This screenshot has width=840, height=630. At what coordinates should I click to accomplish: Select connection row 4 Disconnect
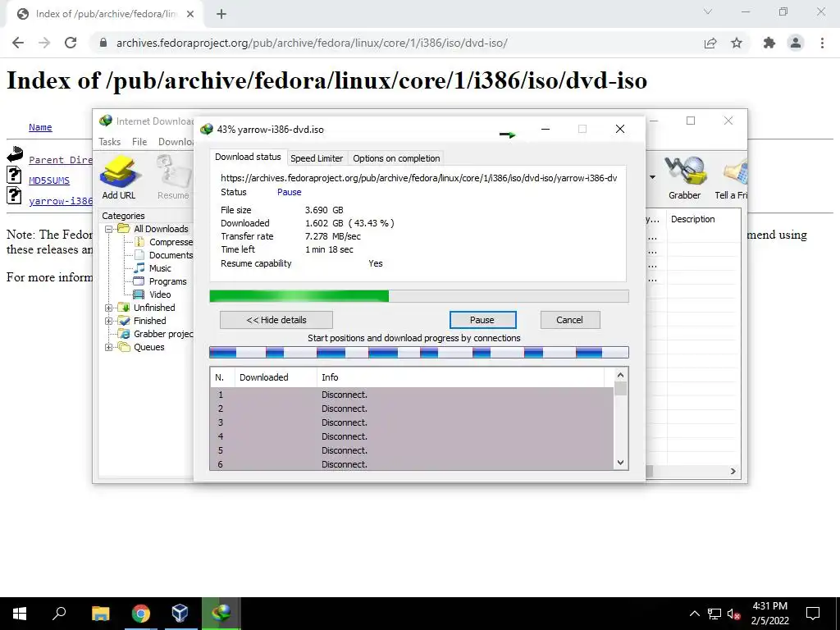click(412, 436)
